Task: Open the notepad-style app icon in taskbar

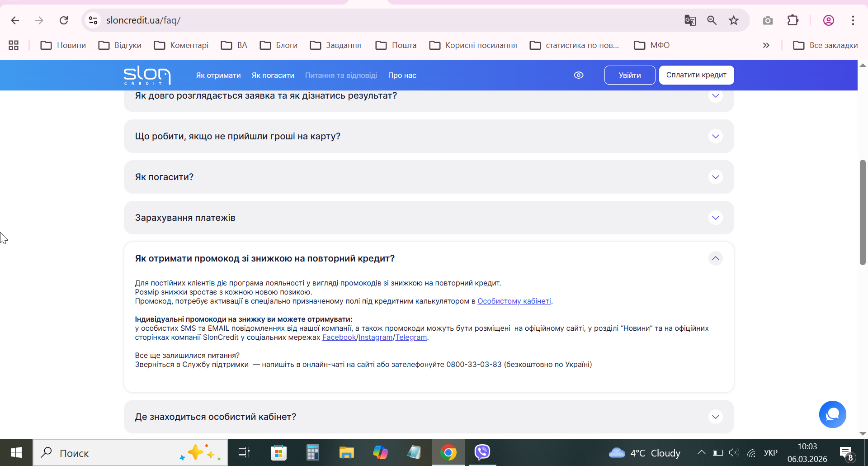Action: click(x=414, y=452)
